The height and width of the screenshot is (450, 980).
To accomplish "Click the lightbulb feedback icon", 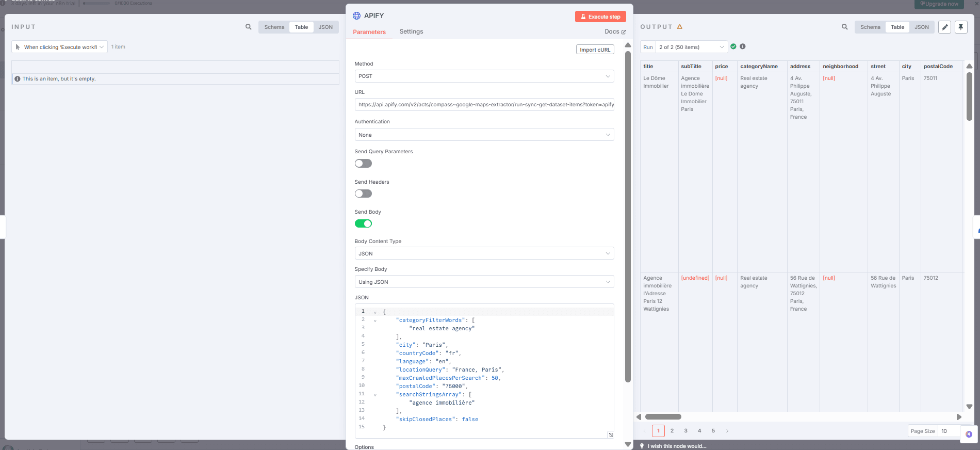I will (x=642, y=446).
